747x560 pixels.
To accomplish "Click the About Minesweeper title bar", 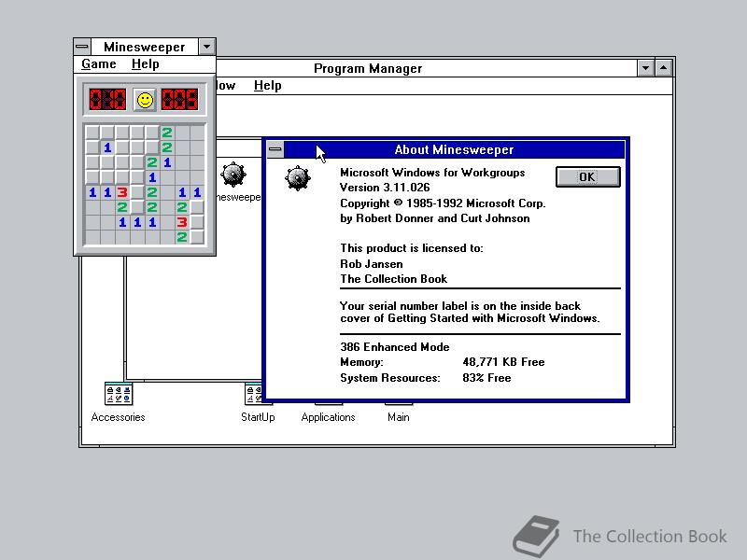I will (454, 149).
